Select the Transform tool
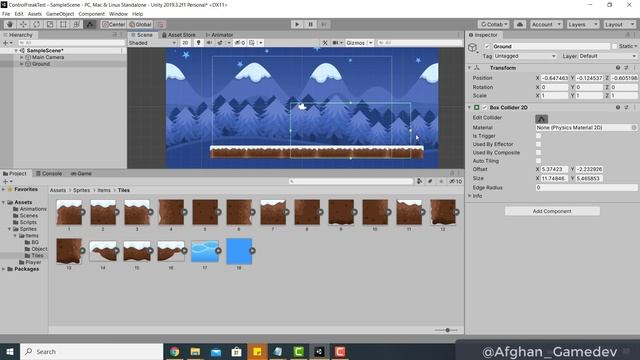This screenshot has width=640, height=360. point(77,24)
